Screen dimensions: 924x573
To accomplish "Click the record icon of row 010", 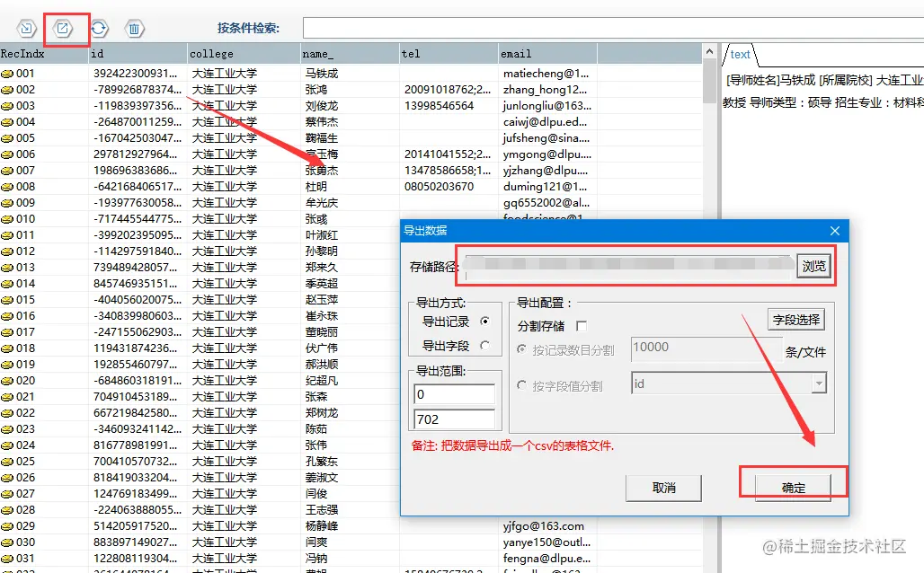I will point(7,219).
